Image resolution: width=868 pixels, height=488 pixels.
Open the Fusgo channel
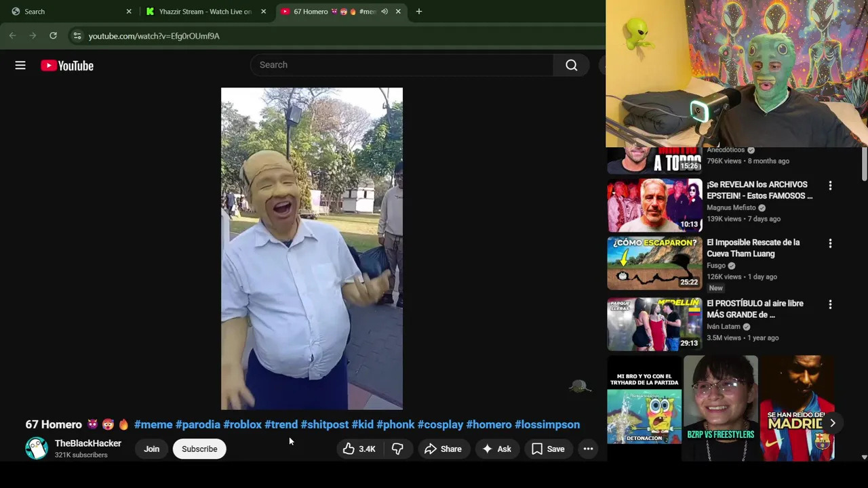(x=716, y=266)
